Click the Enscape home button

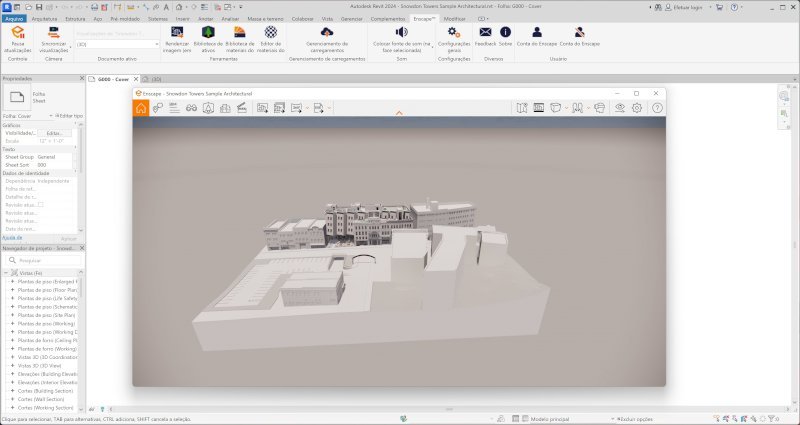tap(141, 107)
